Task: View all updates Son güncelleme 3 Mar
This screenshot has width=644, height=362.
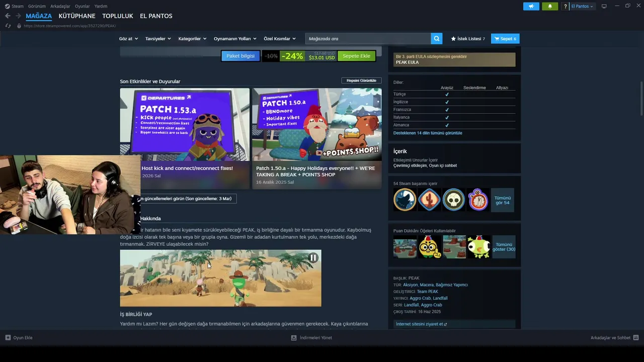Action: click(x=186, y=199)
